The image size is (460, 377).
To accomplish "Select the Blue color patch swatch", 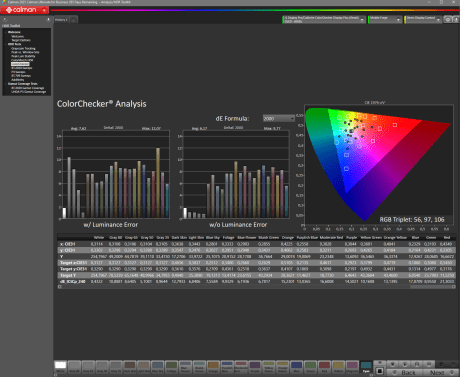I will pyautogui.click(x=296, y=367).
